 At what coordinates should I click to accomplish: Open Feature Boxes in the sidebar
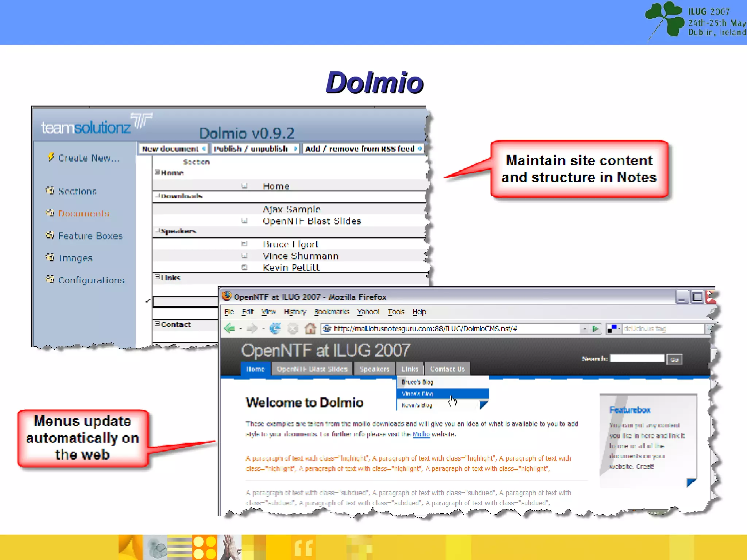90,236
